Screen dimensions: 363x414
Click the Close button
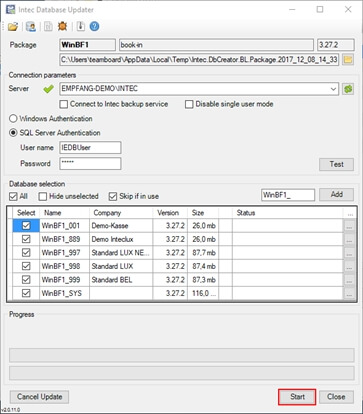(x=336, y=397)
